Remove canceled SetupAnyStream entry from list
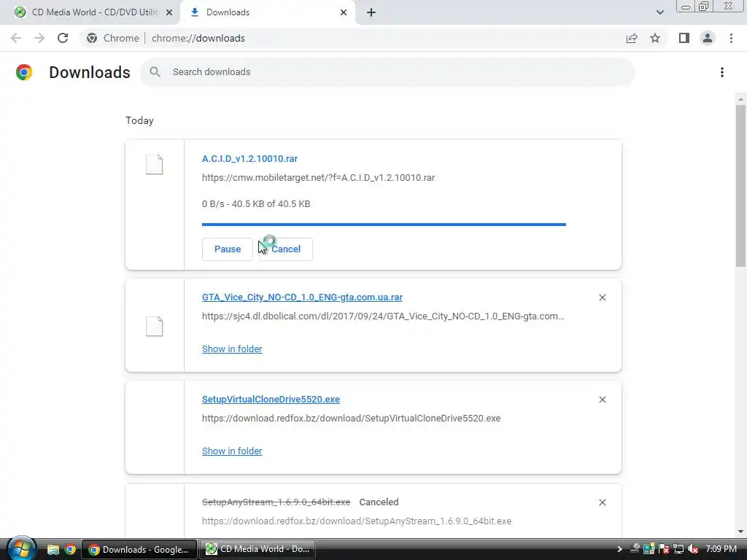Screen dimensions: 747x560 coord(602,502)
